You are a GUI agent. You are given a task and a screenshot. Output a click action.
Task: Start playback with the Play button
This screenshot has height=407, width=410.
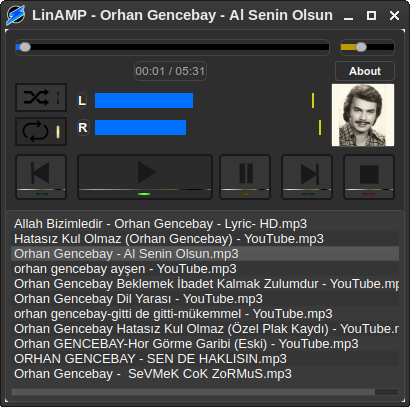(145, 177)
